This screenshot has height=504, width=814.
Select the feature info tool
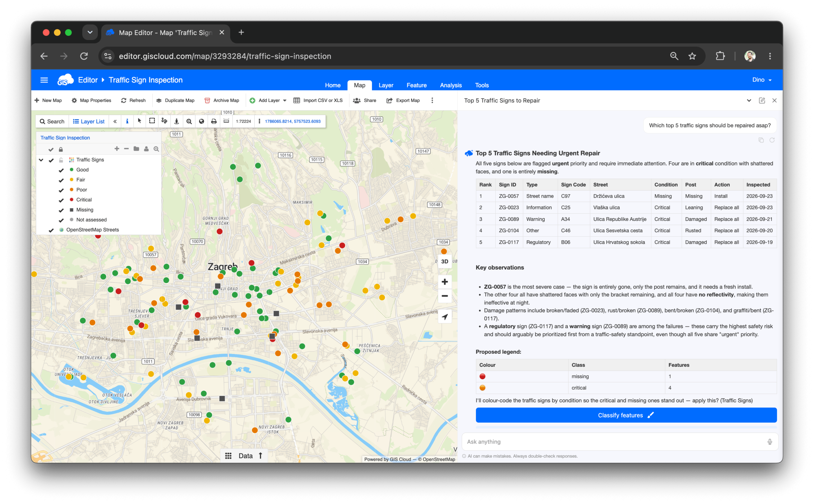coord(127,121)
